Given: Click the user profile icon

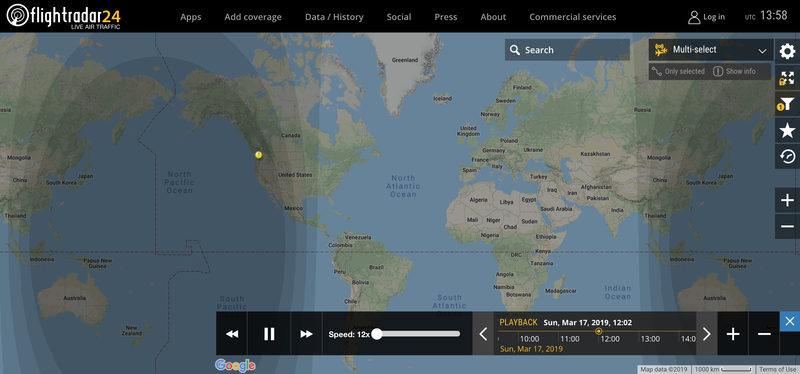Looking at the screenshot, I should [694, 17].
